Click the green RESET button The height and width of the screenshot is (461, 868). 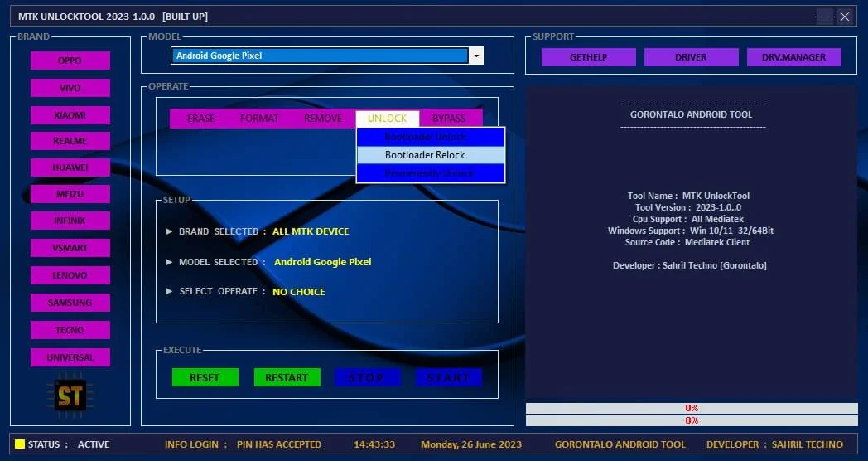(205, 377)
